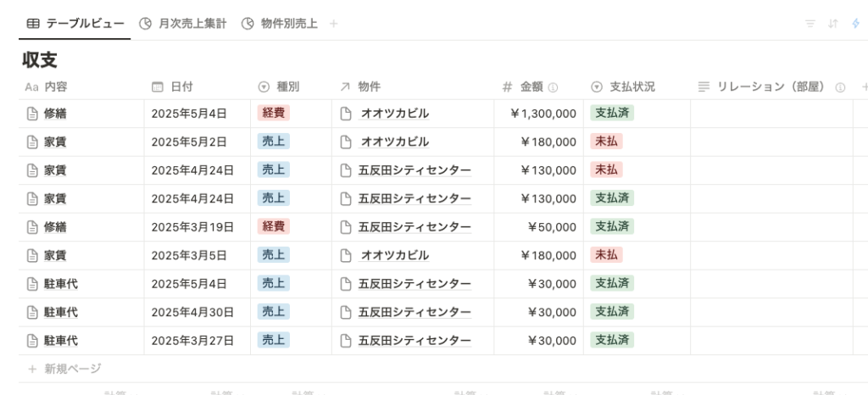Click the plus icon to add view
Screen dimensions: 868x395
[x=333, y=24]
